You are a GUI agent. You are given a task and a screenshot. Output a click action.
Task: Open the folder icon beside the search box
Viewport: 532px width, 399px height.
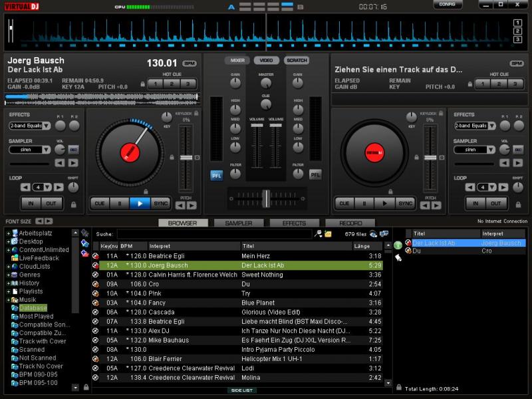328,234
